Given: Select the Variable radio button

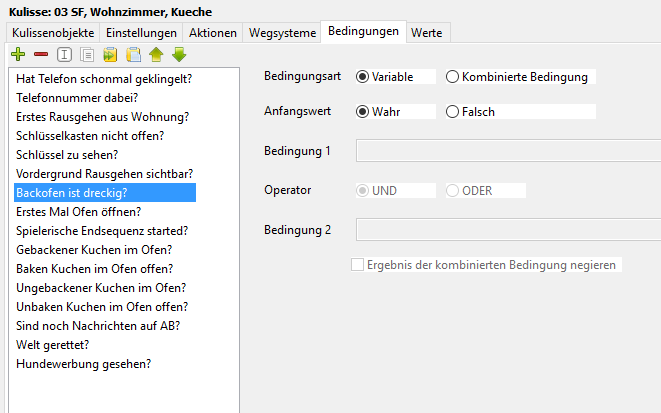Looking at the screenshot, I should pyautogui.click(x=362, y=77).
